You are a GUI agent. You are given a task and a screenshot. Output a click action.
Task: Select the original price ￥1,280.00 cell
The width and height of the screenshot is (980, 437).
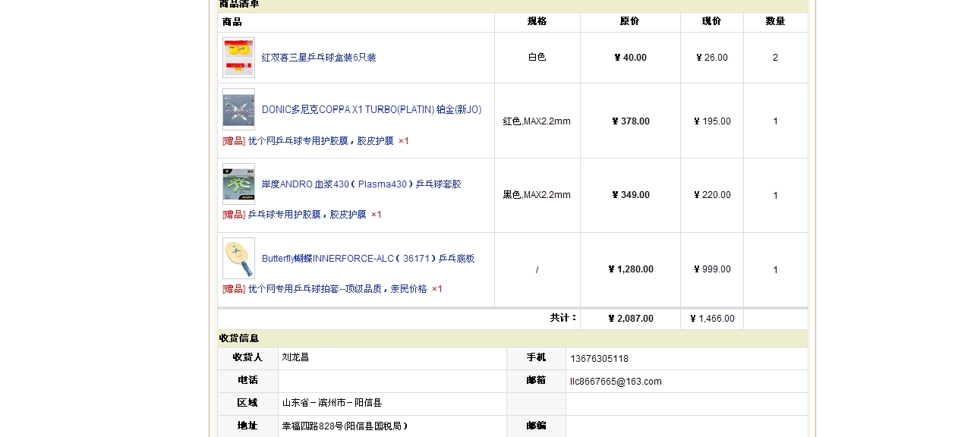(x=630, y=269)
